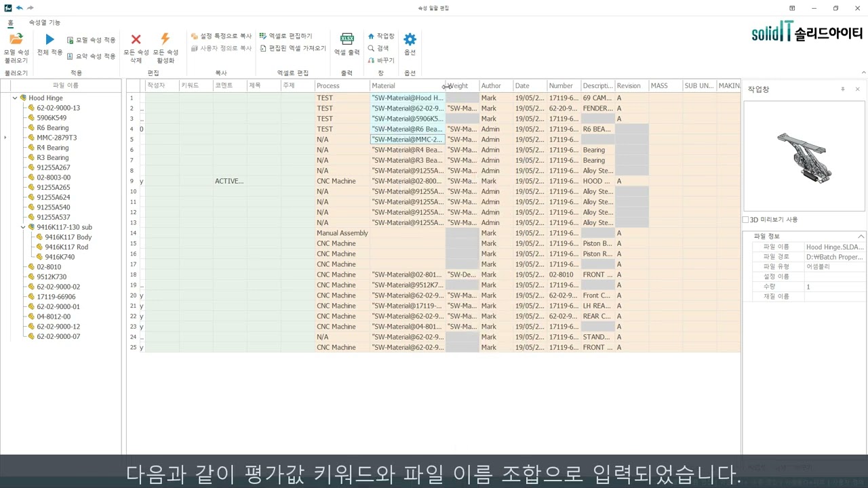Screen dimensions: 868x488
Task: Select R6 Bearing in the file tree
Action: pos(52,127)
